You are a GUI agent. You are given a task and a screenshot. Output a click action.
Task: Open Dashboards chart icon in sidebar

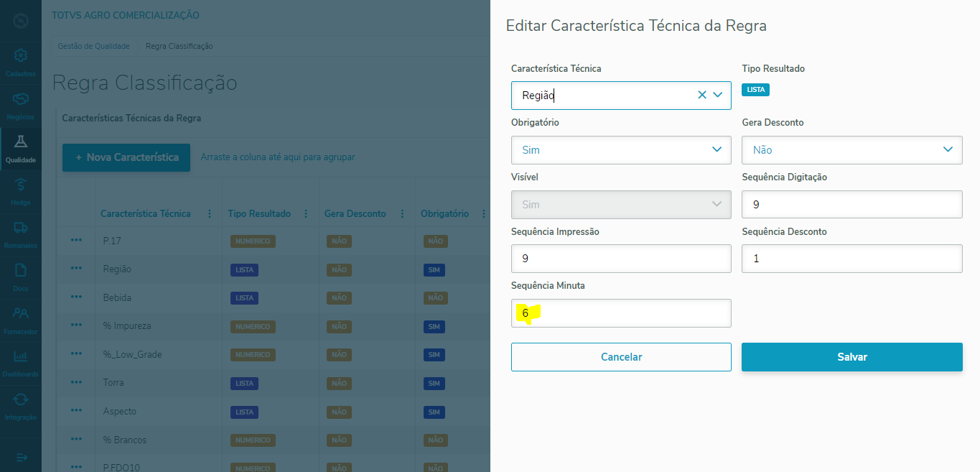point(21,356)
